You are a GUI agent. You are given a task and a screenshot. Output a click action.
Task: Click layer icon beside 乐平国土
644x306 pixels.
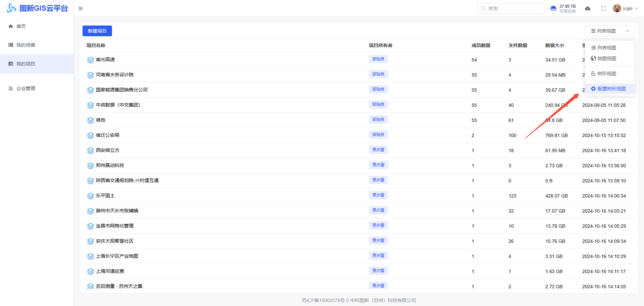pos(90,196)
